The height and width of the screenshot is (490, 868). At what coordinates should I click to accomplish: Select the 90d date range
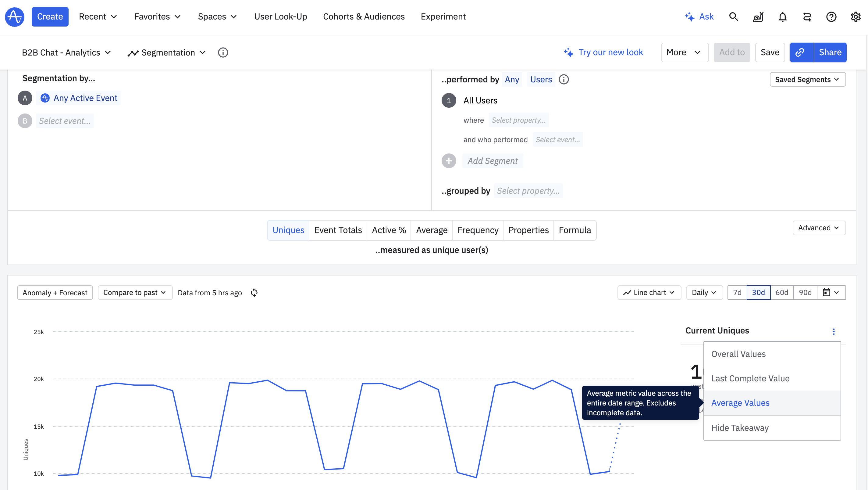click(805, 292)
